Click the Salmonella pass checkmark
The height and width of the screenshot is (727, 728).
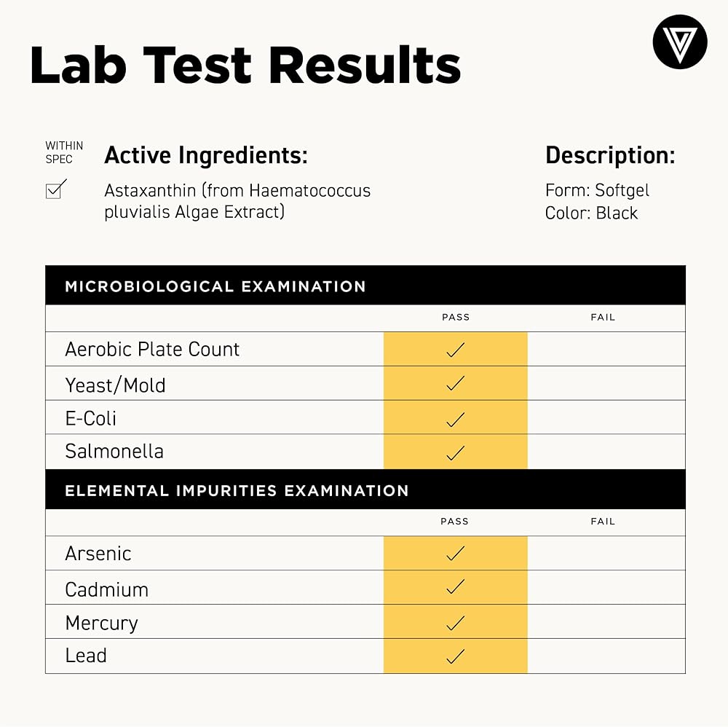pyautogui.click(x=455, y=452)
